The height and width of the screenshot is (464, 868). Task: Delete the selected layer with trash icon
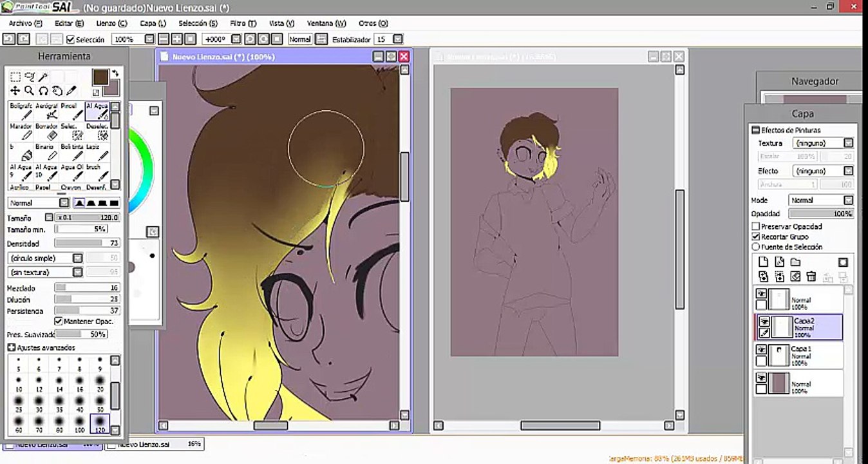pyautogui.click(x=811, y=276)
